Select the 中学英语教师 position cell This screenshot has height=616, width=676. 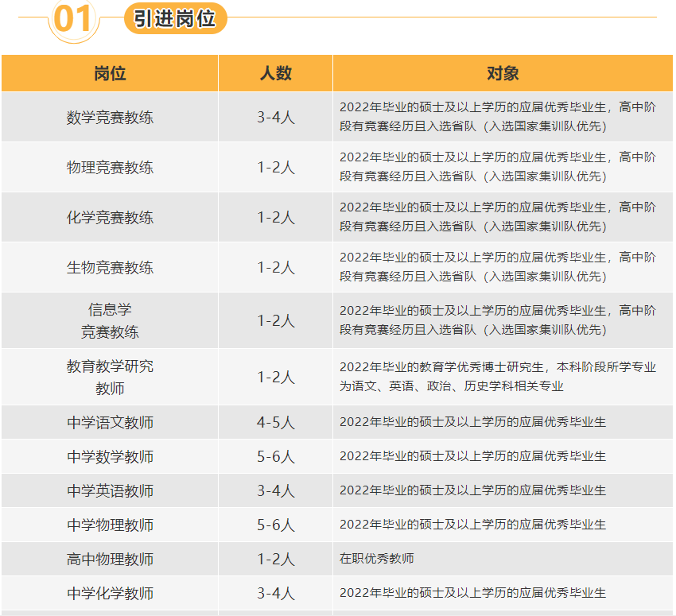click(x=110, y=491)
